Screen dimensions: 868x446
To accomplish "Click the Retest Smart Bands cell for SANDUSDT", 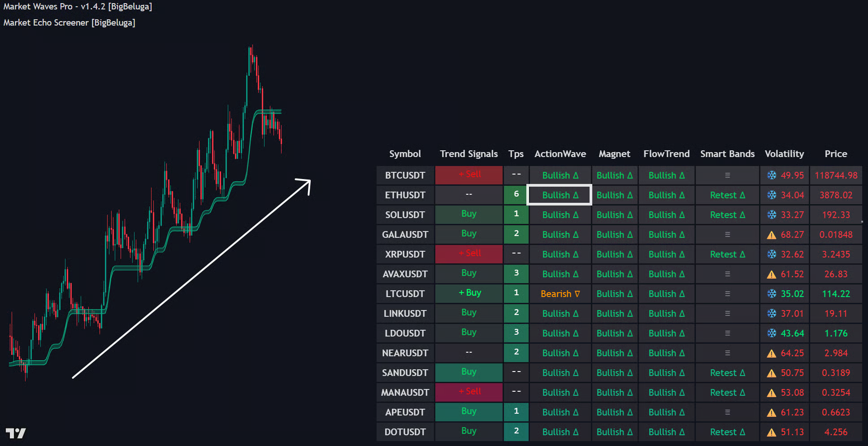I will pyautogui.click(x=727, y=373).
